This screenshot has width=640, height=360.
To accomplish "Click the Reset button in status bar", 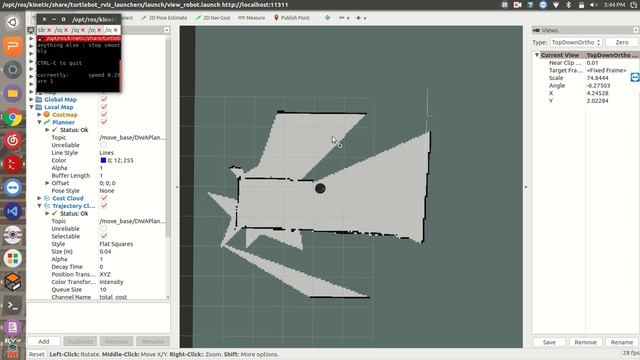I will point(37,354).
